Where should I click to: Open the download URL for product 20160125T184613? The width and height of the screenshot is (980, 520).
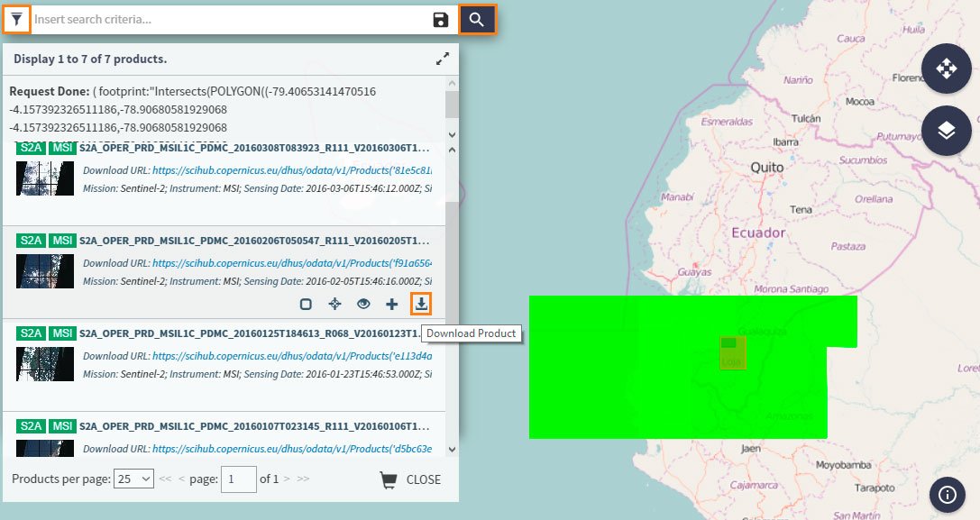292,356
